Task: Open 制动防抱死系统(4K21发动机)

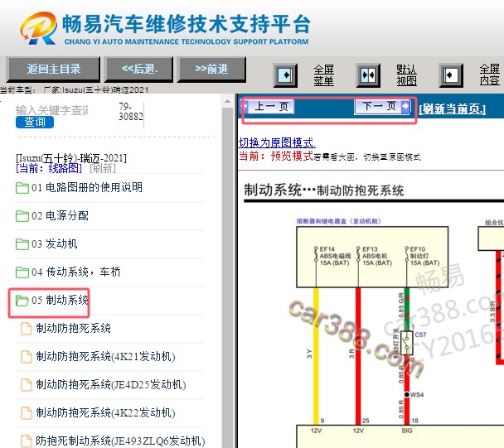Action: pyautogui.click(x=105, y=356)
